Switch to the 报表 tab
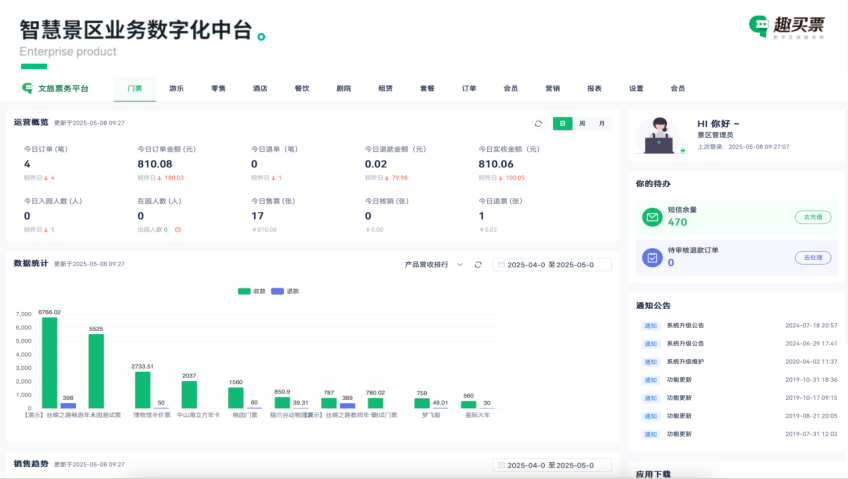This screenshot has width=848, height=479. point(594,88)
